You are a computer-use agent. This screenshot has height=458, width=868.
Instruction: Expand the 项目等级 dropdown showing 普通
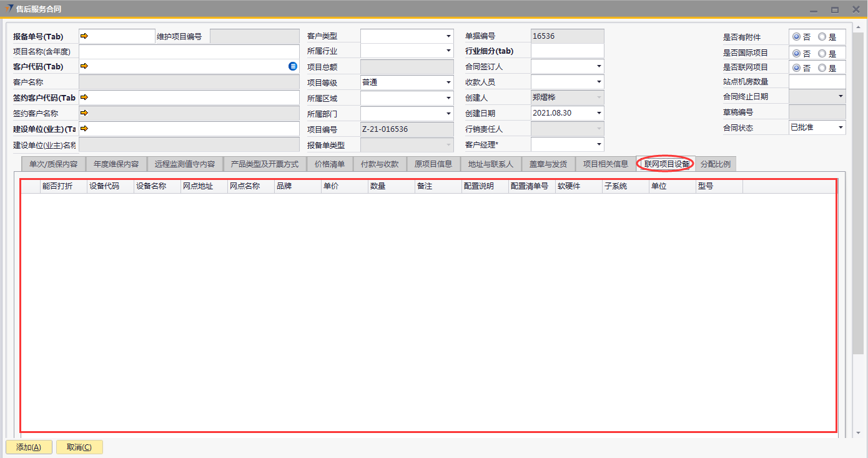pos(448,82)
